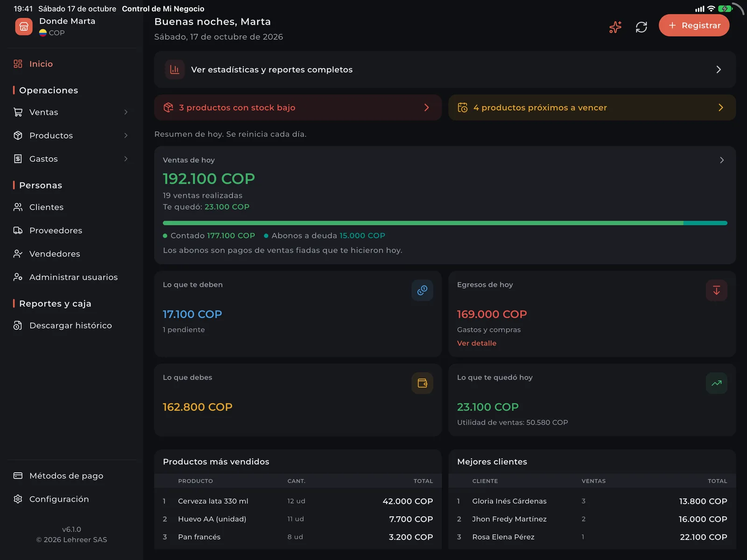
Task: Click the battery indicator in status bar
Action: pyautogui.click(x=726, y=8)
